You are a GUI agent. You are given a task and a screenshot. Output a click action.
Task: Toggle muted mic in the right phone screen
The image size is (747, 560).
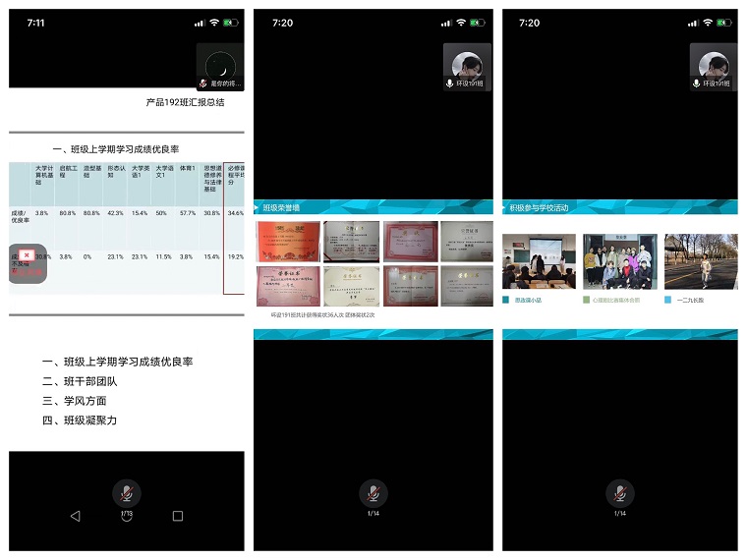(619, 494)
